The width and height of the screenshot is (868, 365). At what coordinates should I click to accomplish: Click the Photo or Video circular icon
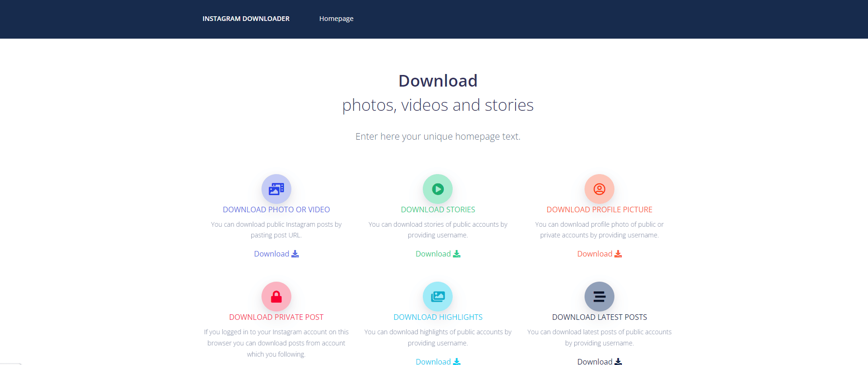[x=276, y=189]
